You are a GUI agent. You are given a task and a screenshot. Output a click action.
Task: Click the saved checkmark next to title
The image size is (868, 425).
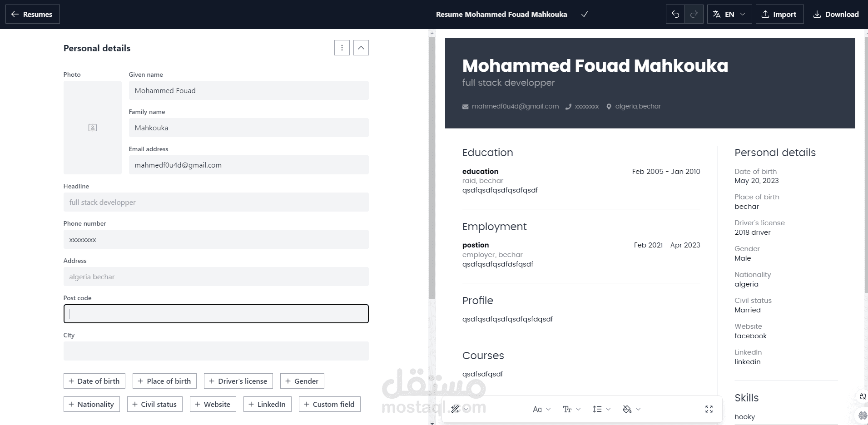585,14
